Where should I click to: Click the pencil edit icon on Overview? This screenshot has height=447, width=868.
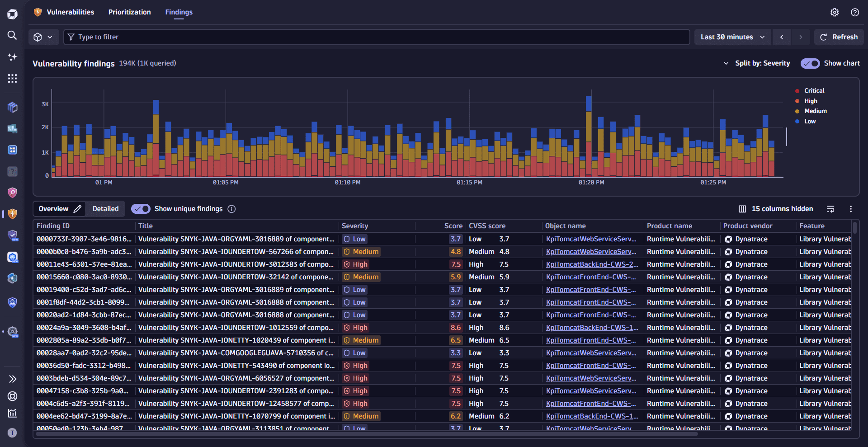click(x=78, y=209)
